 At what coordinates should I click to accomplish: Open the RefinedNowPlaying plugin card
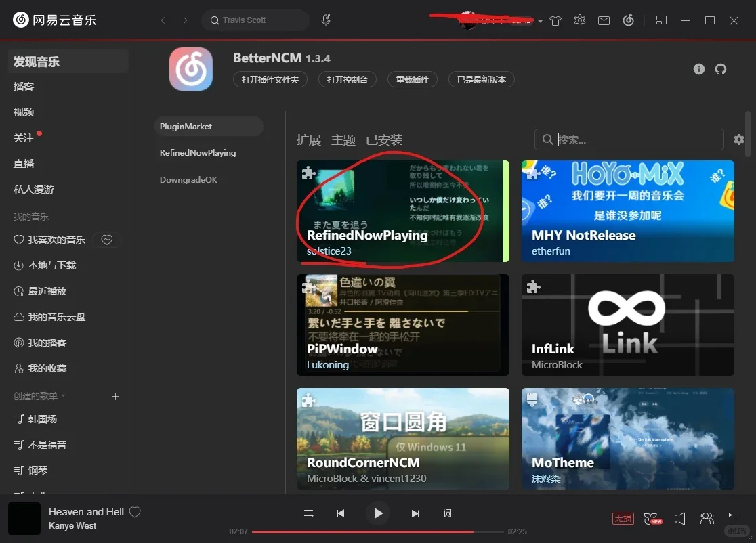coord(402,211)
